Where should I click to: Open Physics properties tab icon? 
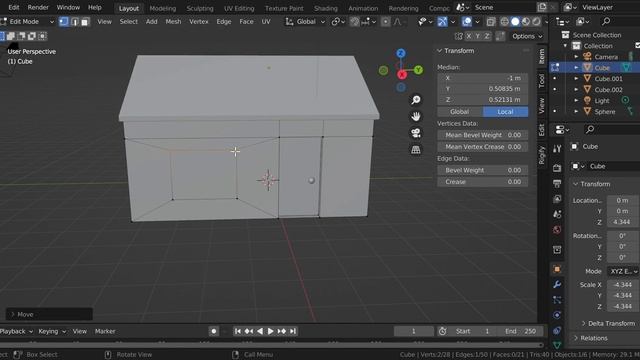pyautogui.click(x=557, y=315)
